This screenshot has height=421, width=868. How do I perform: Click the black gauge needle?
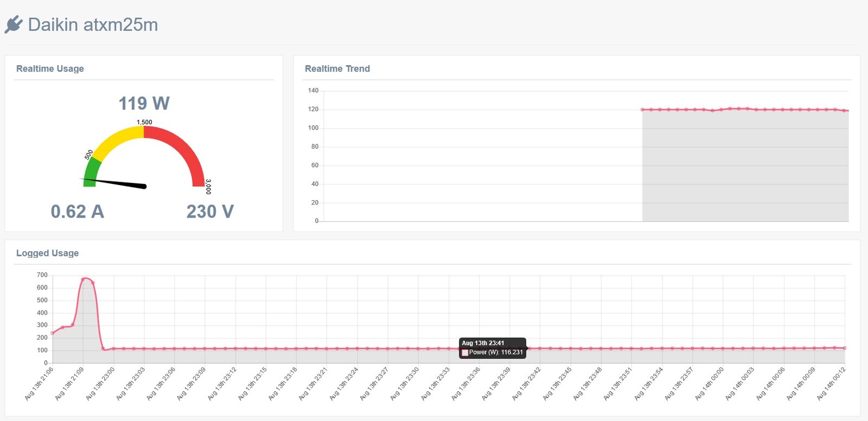pos(114,182)
